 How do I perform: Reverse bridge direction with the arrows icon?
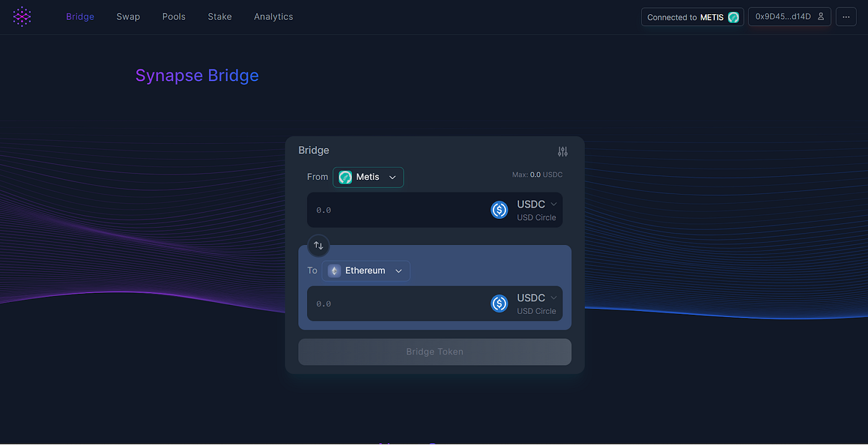click(x=318, y=245)
